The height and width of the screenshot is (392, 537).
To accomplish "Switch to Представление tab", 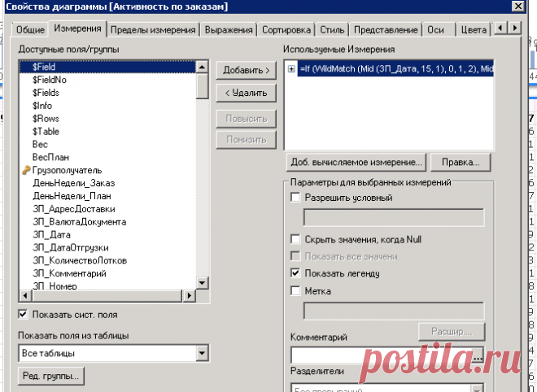I will (386, 30).
